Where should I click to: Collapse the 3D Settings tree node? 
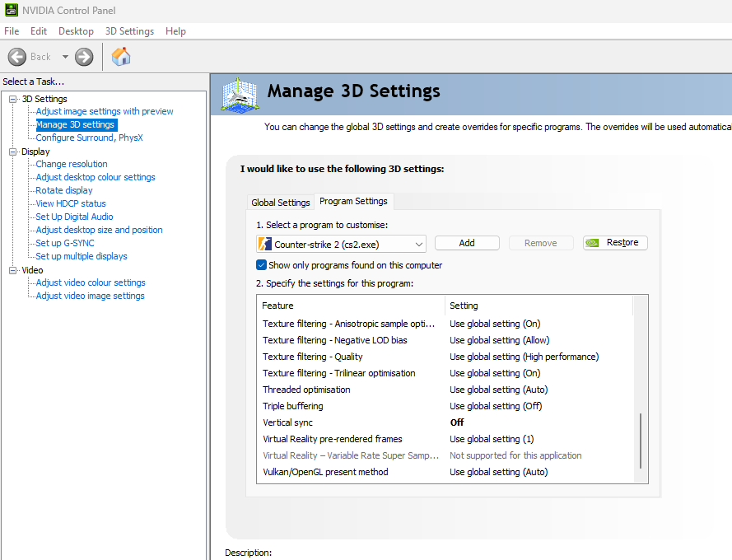(x=12, y=99)
